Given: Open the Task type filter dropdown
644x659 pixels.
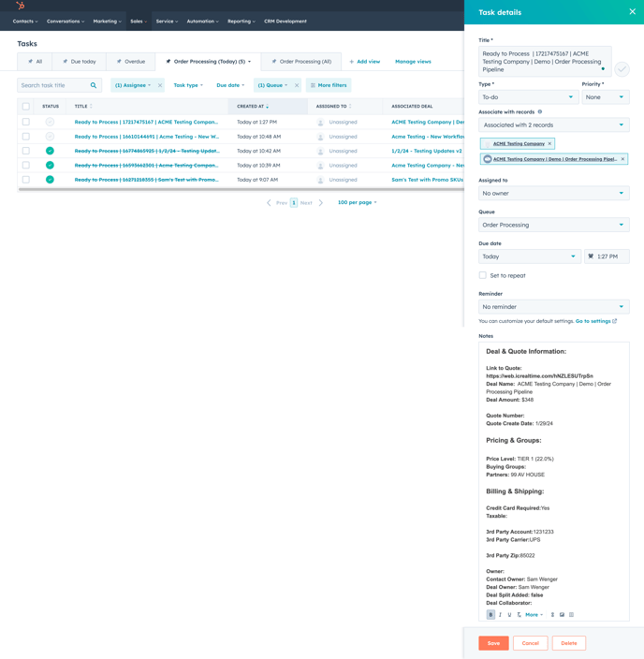Looking at the screenshot, I should pyautogui.click(x=188, y=85).
